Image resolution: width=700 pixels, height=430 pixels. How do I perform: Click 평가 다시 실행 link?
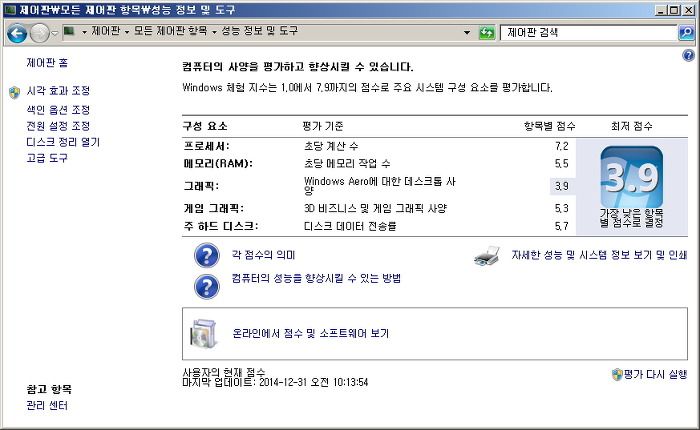[655, 374]
